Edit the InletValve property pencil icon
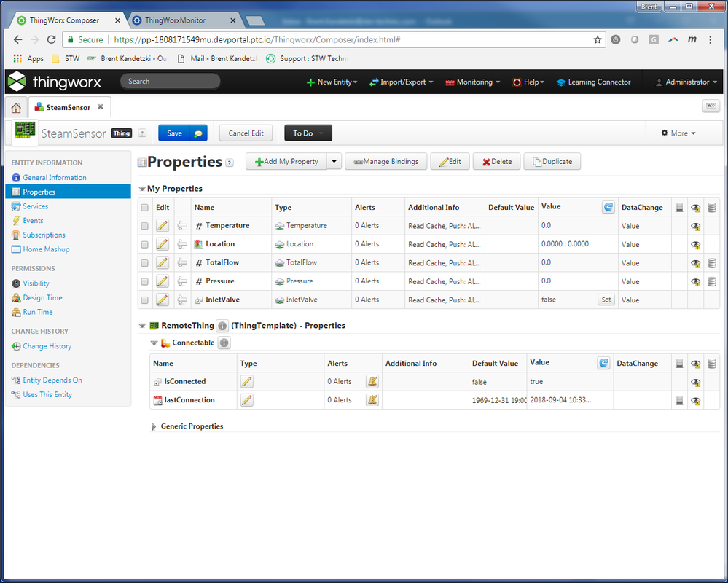728x583 pixels. 162,300
